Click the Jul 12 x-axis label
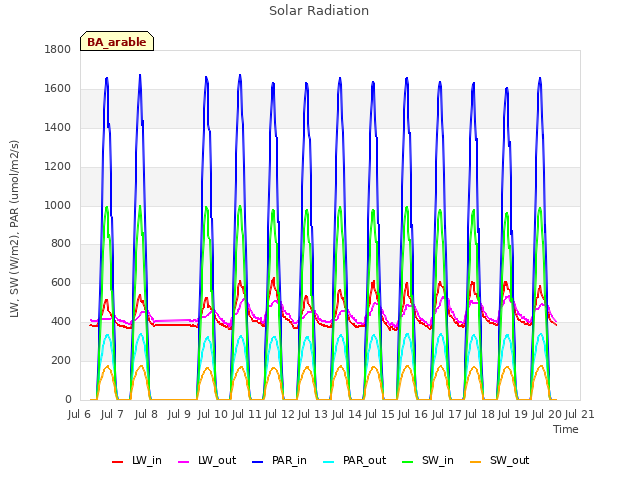 pos(280,415)
